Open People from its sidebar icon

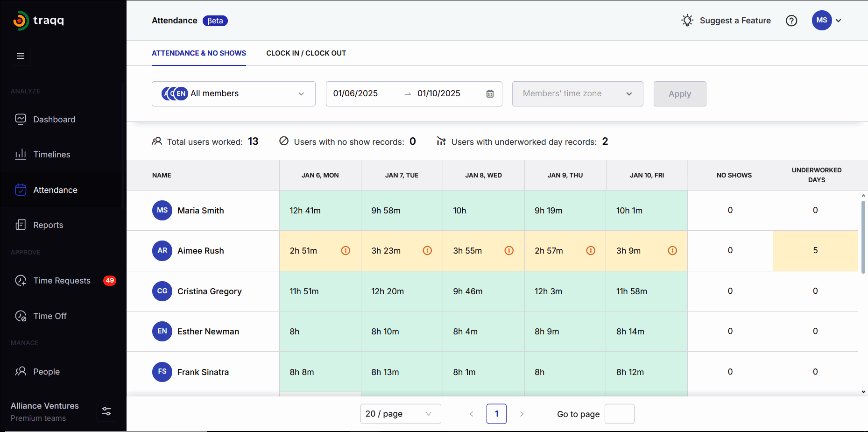pyautogui.click(x=21, y=371)
